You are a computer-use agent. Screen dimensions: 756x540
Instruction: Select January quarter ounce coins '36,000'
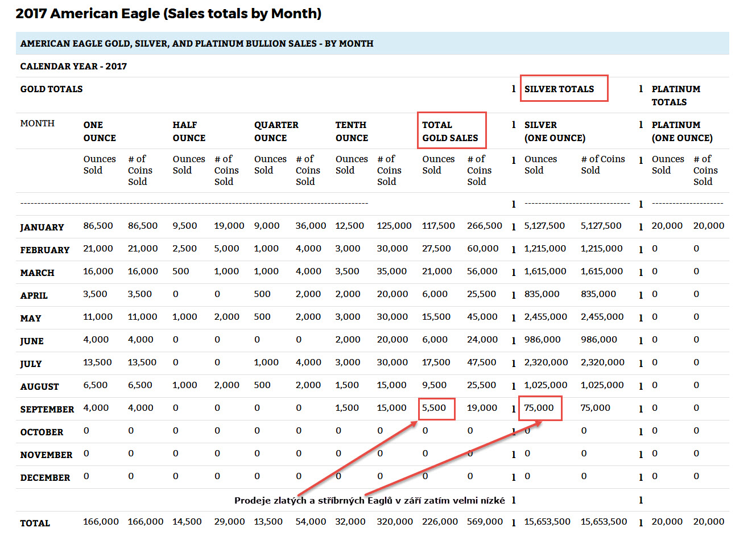coord(311,226)
